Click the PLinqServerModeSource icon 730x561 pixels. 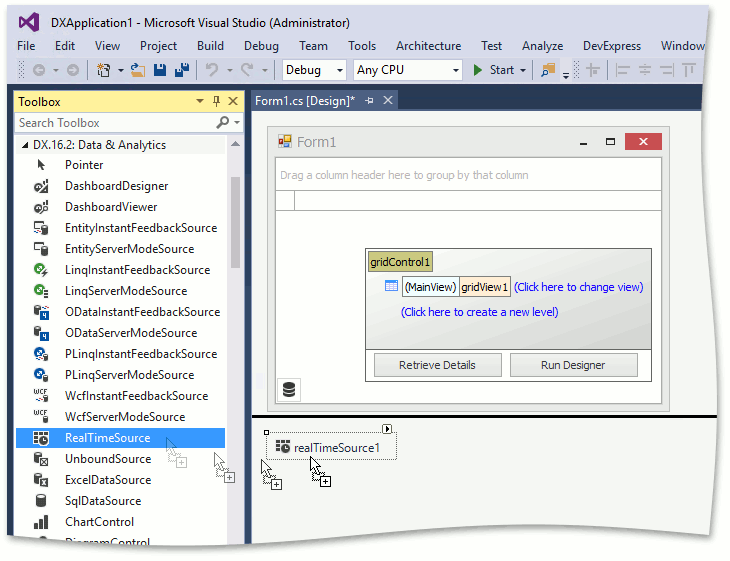pos(41,375)
